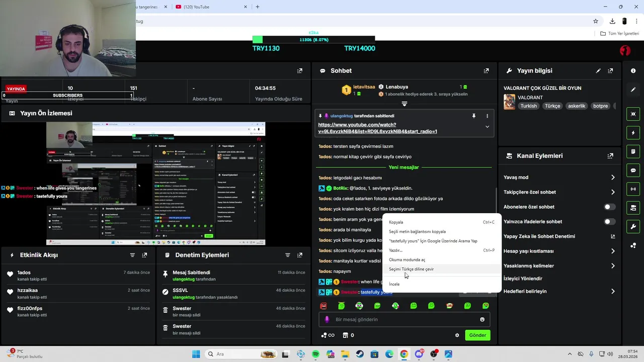
Task: Open Spotify from the Windows taskbar
Action: 315,354
